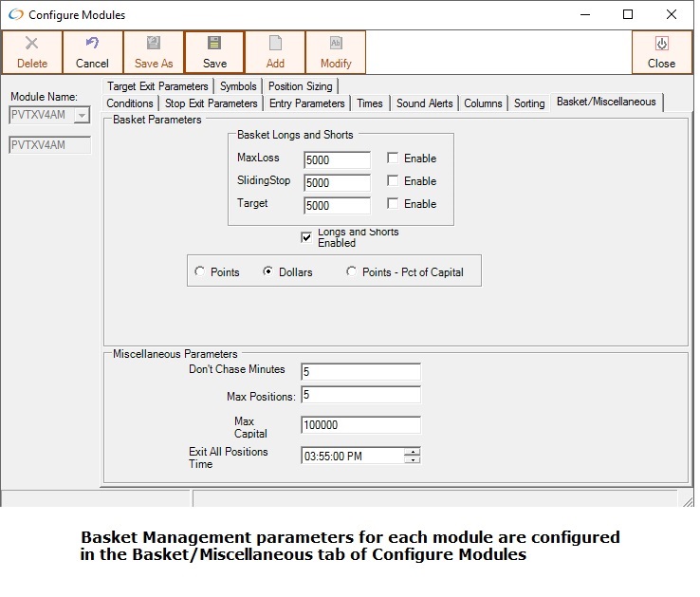Click the Delete toolbar icon

click(31, 44)
